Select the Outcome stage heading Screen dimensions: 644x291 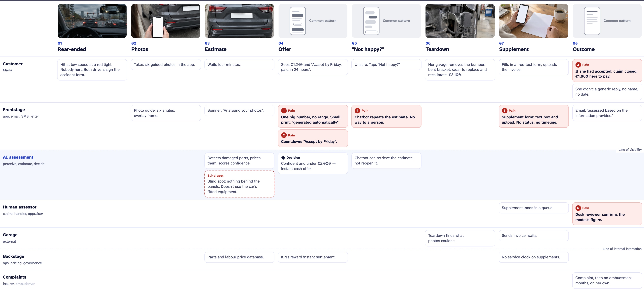click(x=584, y=49)
